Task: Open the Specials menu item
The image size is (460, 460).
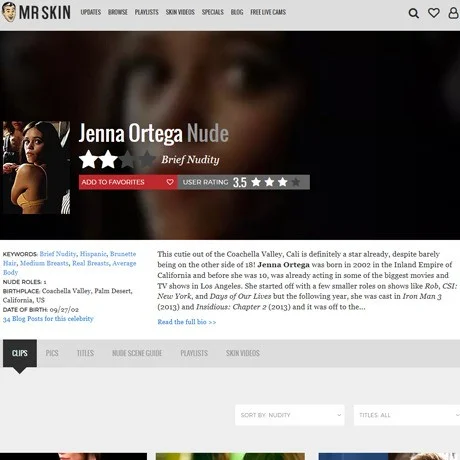Action: tap(213, 12)
